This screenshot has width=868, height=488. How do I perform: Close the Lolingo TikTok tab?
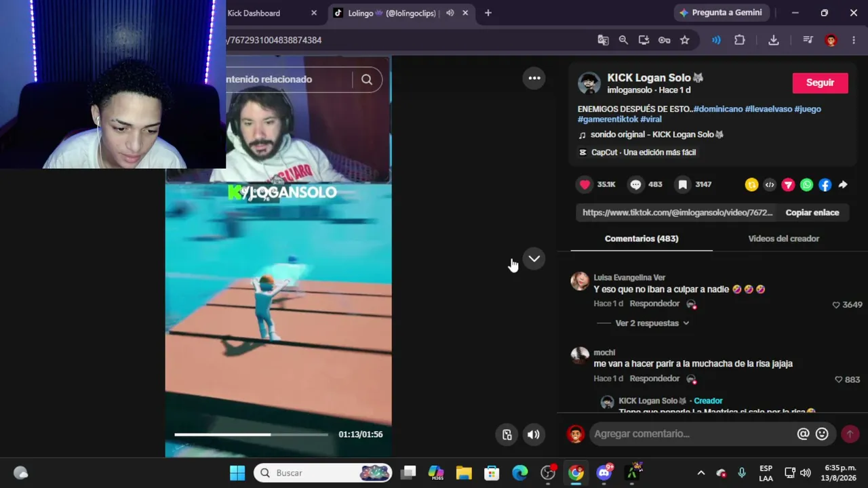point(465,13)
